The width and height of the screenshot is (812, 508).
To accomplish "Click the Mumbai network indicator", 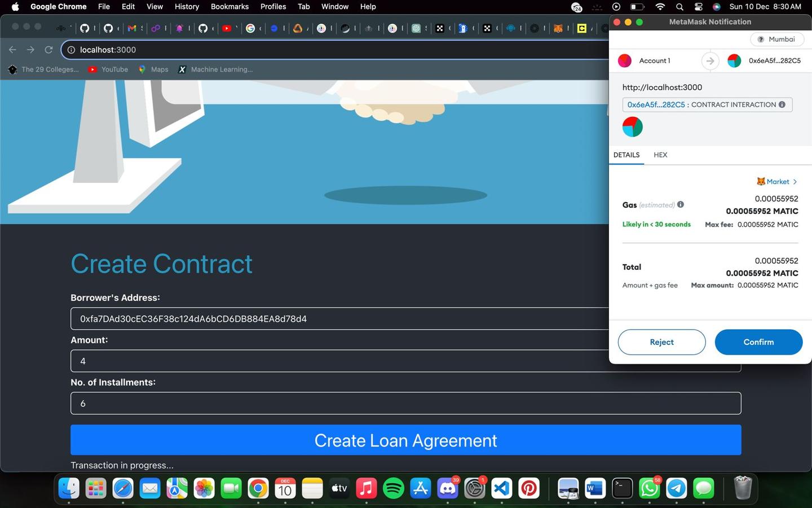I will pos(777,39).
